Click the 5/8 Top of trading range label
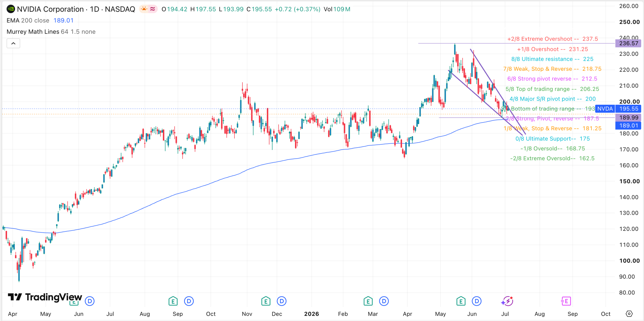Screen dimensions: 644x321 pyautogui.click(x=552, y=89)
